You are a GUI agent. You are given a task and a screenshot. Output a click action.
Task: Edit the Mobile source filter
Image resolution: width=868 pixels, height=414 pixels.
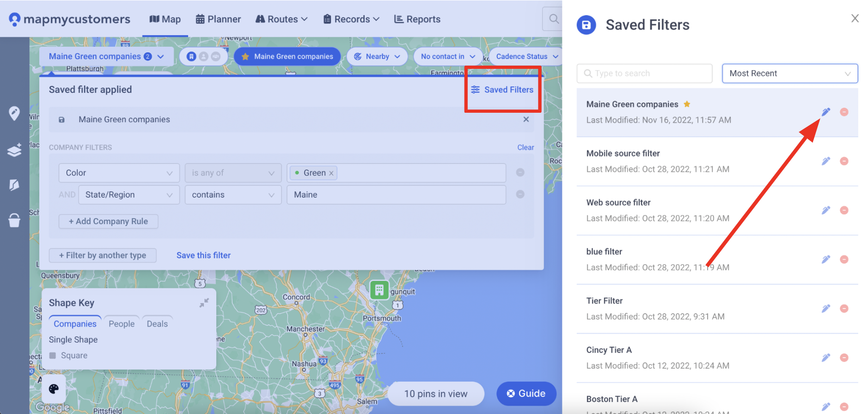point(826,161)
